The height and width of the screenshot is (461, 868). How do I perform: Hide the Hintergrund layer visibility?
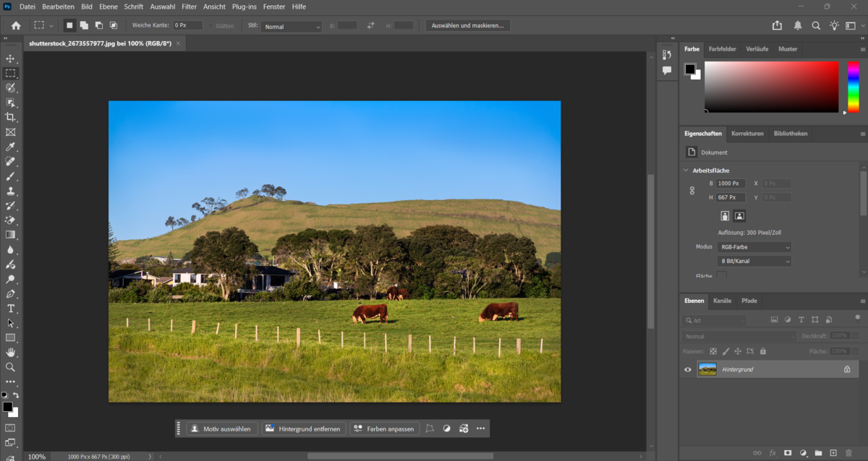coord(687,369)
